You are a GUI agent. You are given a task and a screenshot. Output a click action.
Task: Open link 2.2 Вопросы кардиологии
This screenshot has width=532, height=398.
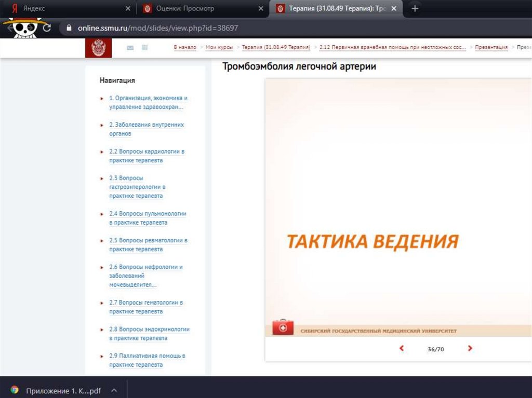tap(147, 156)
